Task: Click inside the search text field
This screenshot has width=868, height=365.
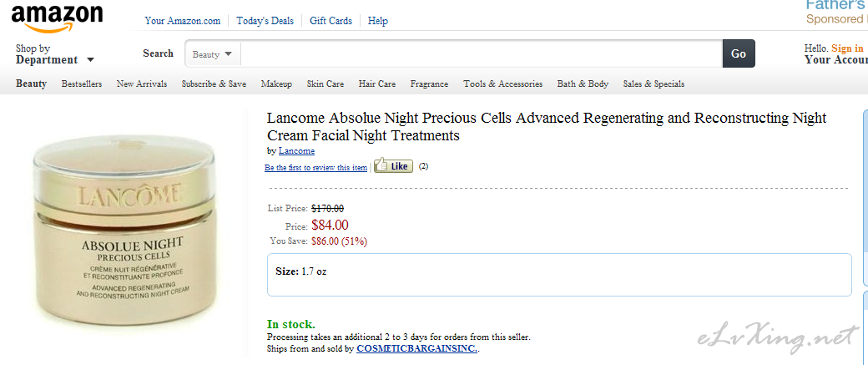Action: [482, 54]
